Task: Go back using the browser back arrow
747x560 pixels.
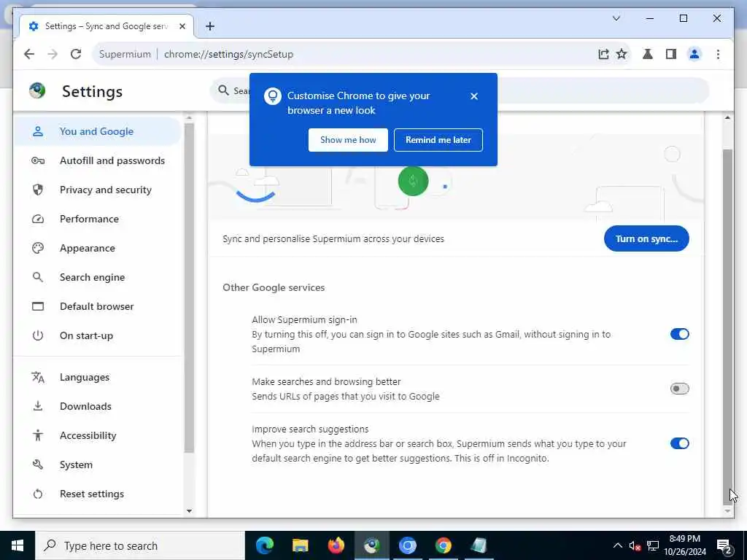Action: click(x=29, y=54)
